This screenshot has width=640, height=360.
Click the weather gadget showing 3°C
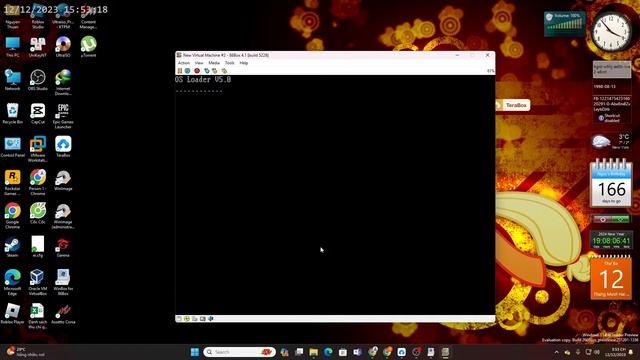pos(611,141)
